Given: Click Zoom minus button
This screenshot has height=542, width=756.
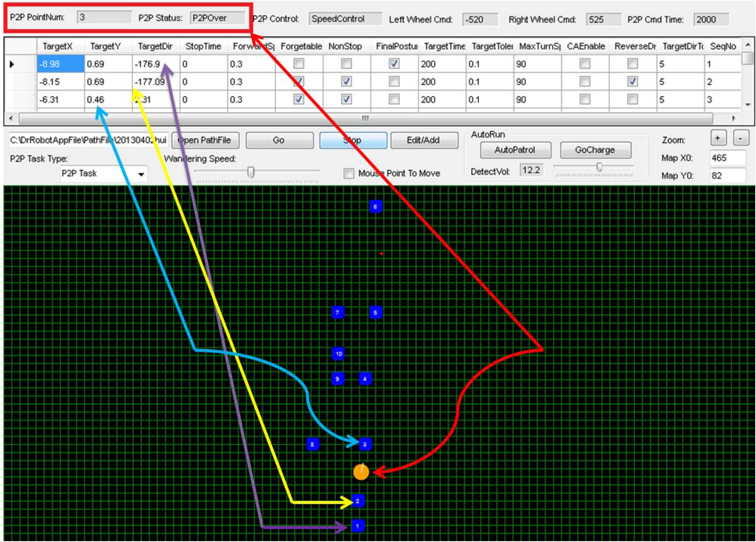Looking at the screenshot, I should click(740, 138).
